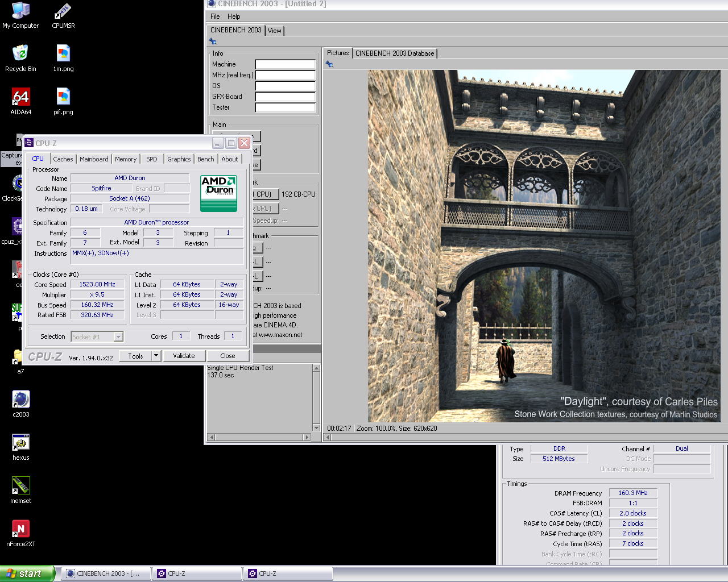Open the hexus desktop icon
The image size is (728, 582).
[x=20, y=447]
